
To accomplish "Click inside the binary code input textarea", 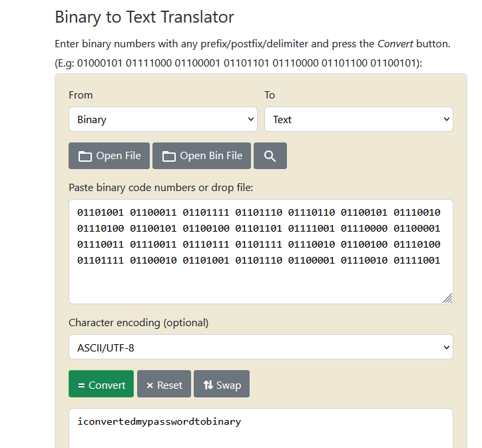I will (261, 252).
